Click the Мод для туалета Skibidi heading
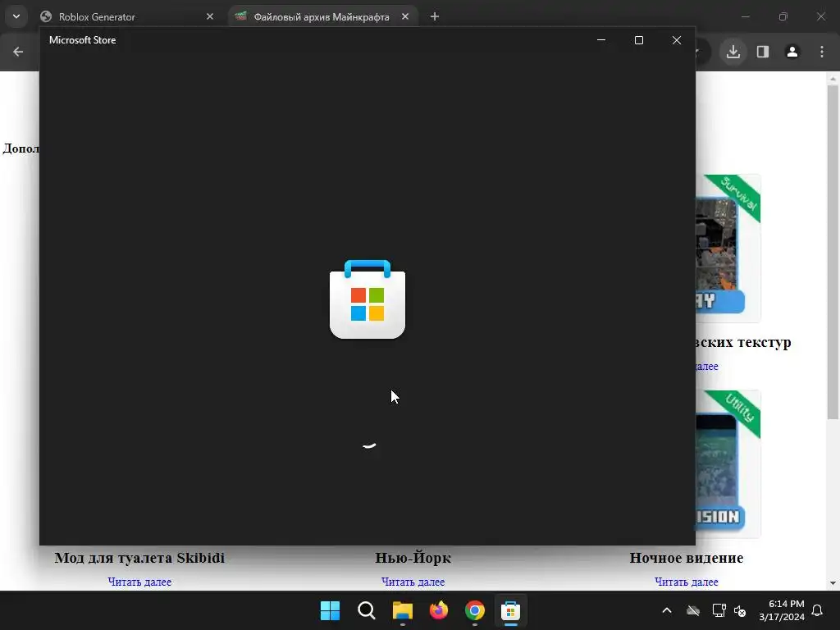 (x=139, y=558)
